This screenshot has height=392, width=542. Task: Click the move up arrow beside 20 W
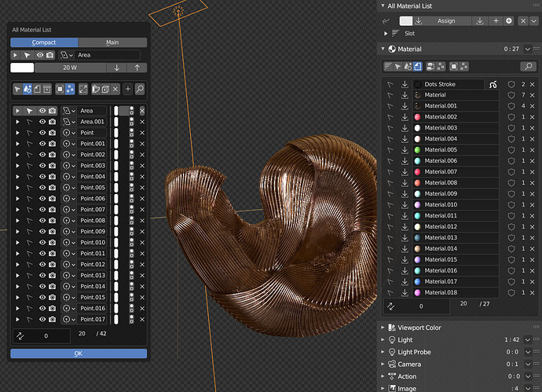pyautogui.click(x=137, y=68)
